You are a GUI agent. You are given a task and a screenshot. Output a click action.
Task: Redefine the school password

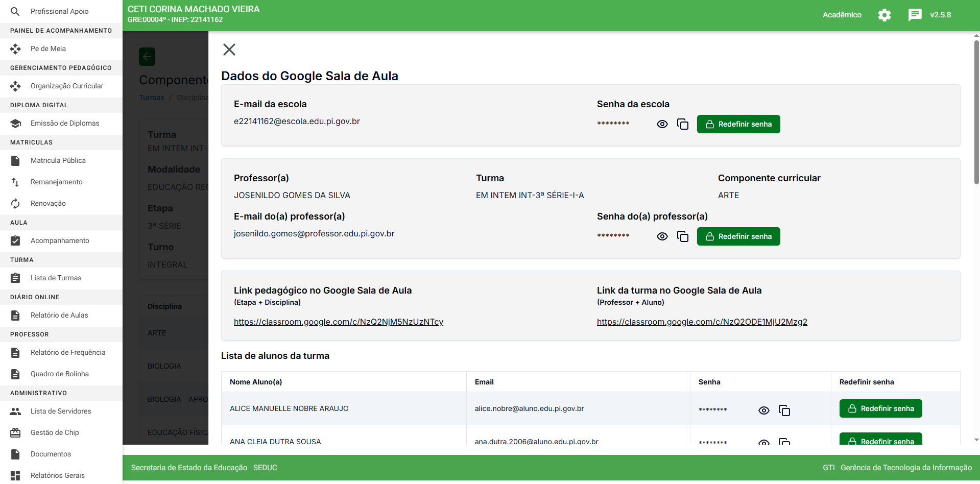pos(738,124)
